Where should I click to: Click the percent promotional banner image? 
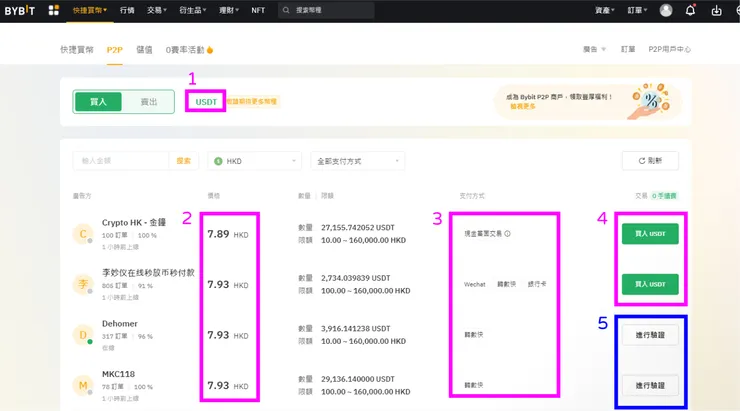coord(651,101)
